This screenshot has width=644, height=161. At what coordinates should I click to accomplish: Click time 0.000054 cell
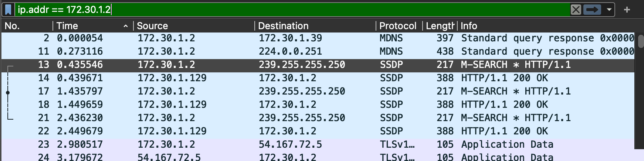[x=80, y=38]
